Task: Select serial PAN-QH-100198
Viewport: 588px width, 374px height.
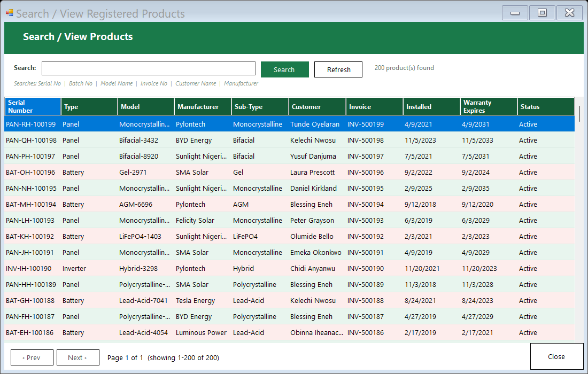Action: point(31,140)
